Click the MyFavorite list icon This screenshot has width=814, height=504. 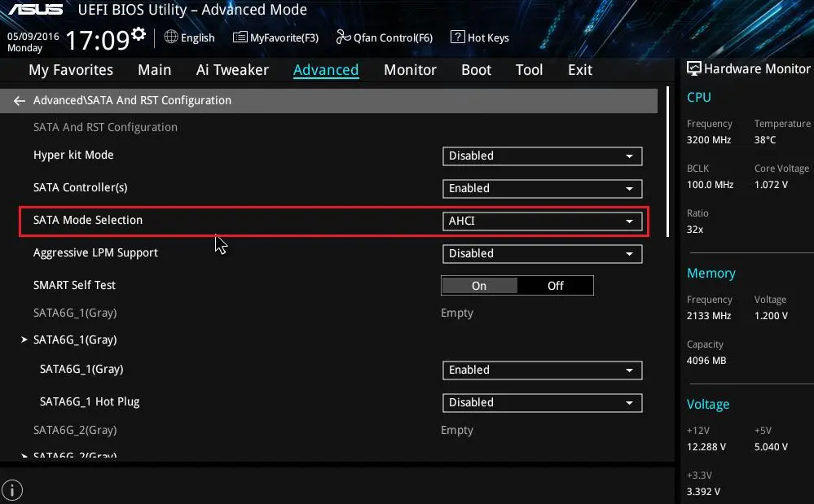[240, 37]
